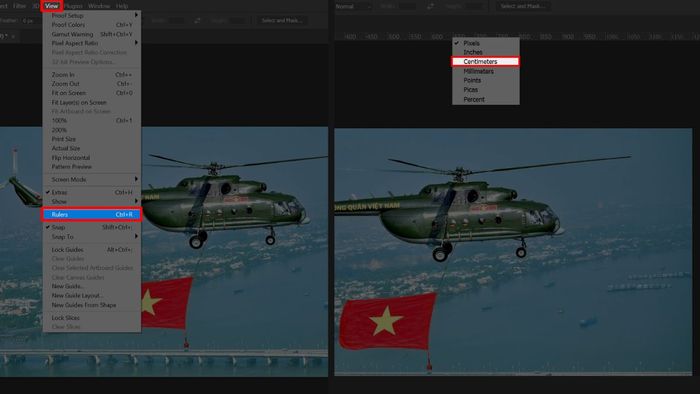Open the Normal style dropdown
The image size is (700, 394).
click(353, 6)
